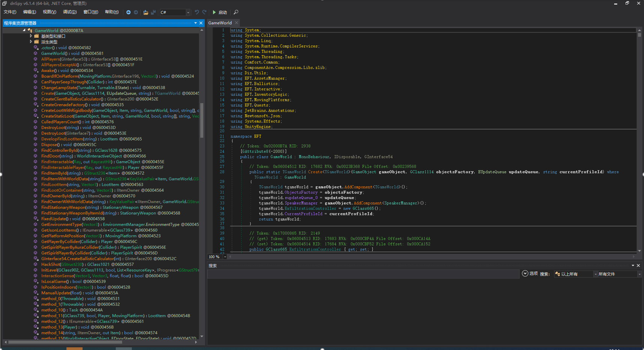Open the 100 % zoom dropdown

click(x=225, y=257)
